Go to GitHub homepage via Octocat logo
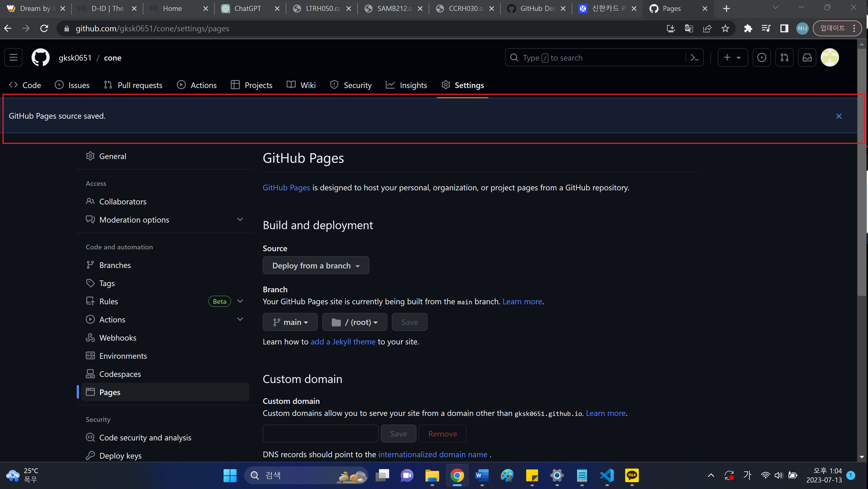This screenshot has width=868, height=489. point(40,58)
